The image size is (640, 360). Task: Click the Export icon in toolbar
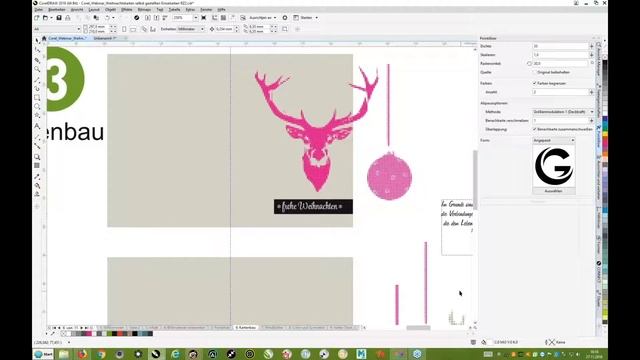(157, 18)
